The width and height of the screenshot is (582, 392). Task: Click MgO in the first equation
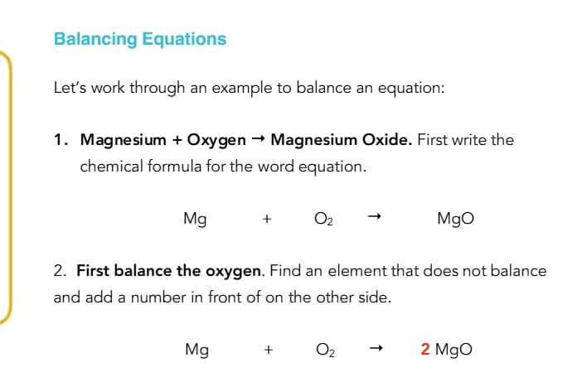454,219
